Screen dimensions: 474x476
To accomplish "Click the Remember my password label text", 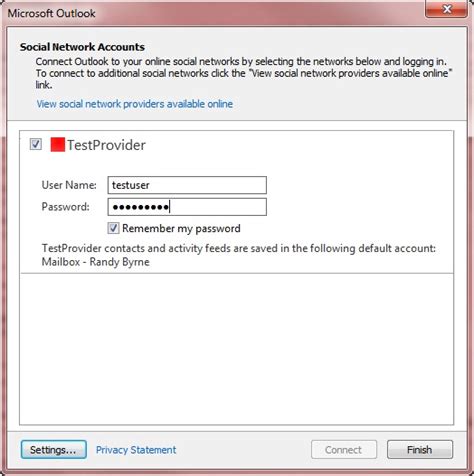I will [181, 229].
